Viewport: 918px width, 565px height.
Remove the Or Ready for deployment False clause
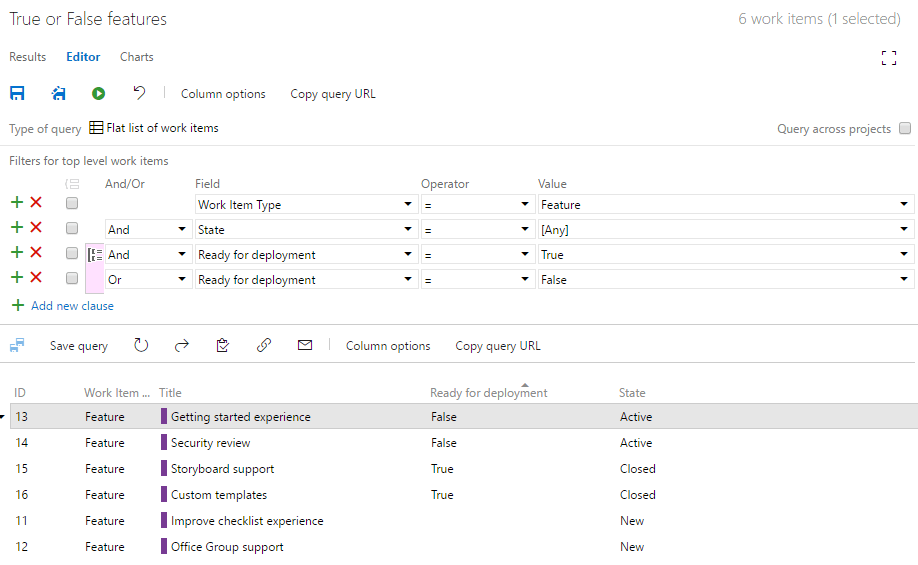36,278
